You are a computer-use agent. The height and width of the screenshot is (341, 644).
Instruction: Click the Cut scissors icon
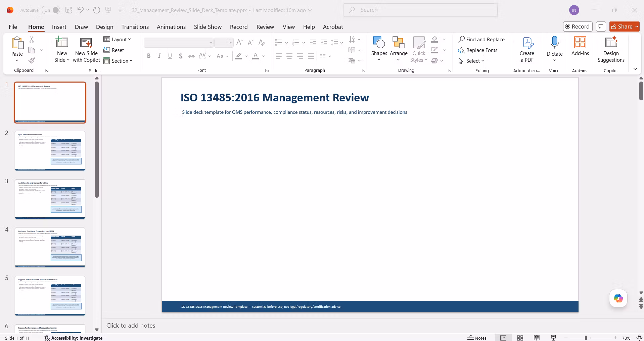pyautogui.click(x=32, y=40)
